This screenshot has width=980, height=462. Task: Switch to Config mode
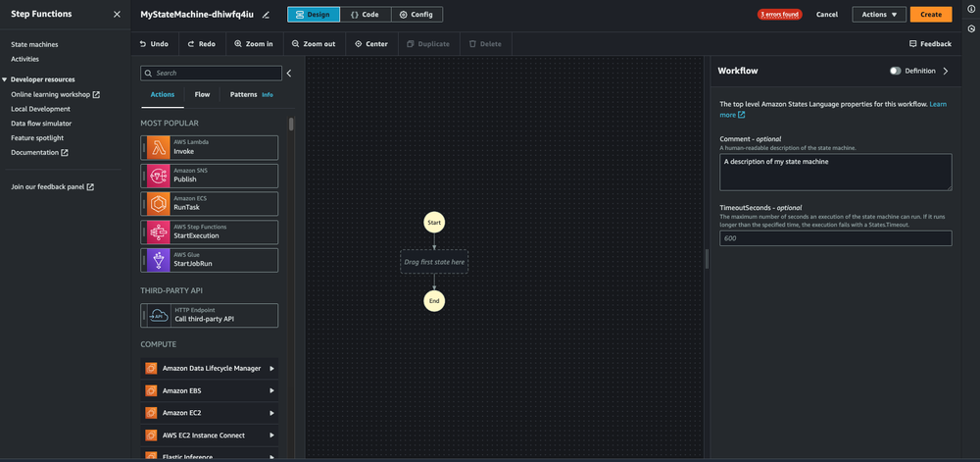pos(416,15)
